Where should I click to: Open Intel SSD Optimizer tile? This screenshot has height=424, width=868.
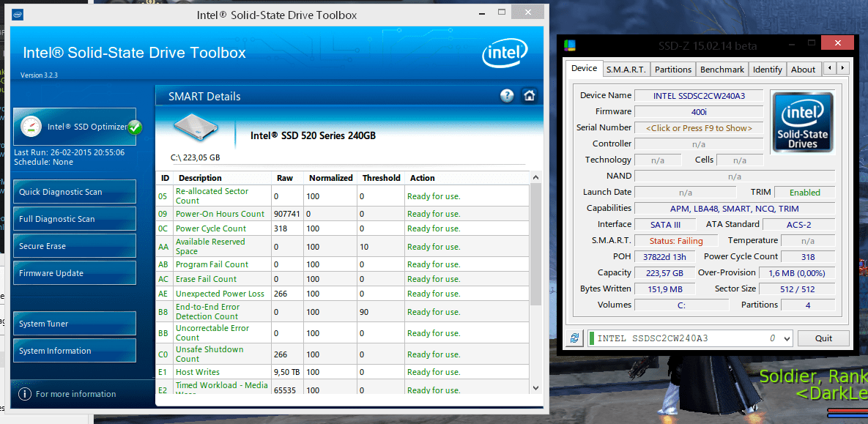point(74,127)
